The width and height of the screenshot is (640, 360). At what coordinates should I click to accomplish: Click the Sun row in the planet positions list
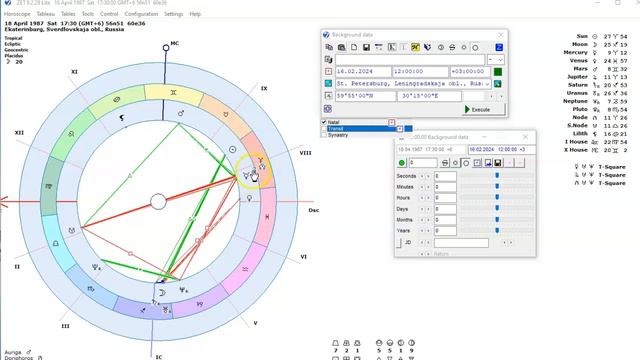coord(601,36)
